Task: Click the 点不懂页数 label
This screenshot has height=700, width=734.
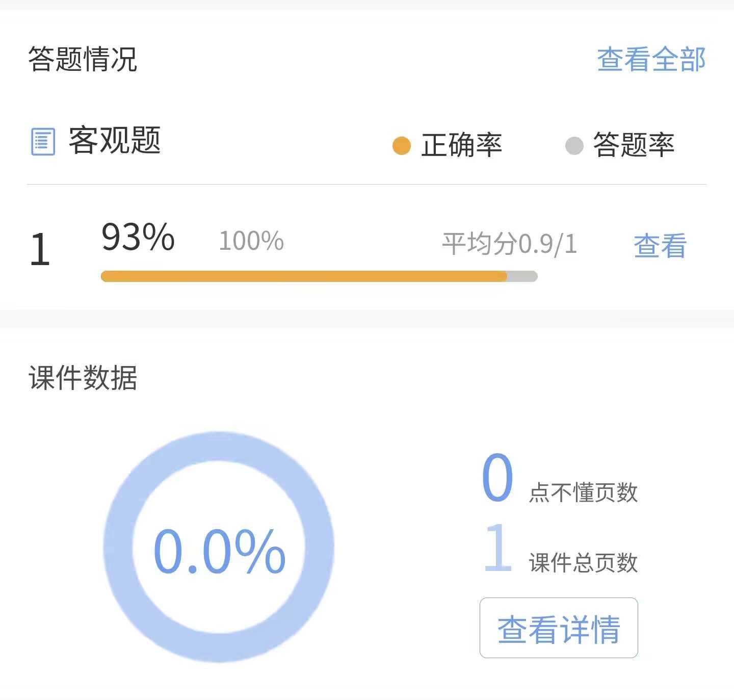Action: pyautogui.click(x=583, y=492)
